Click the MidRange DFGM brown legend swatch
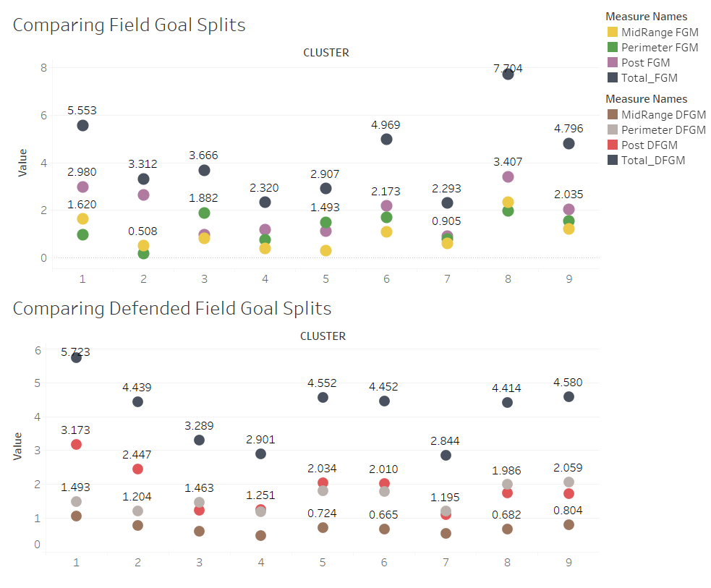The width and height of the screenshot is (711, 588). point(612,115)
